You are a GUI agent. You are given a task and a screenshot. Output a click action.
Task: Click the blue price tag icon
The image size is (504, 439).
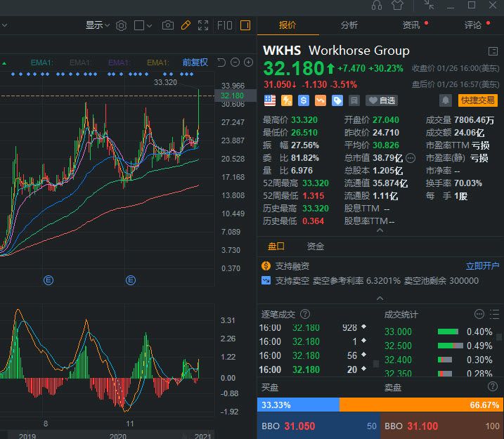pyautogui.click(x=337, y=100)
